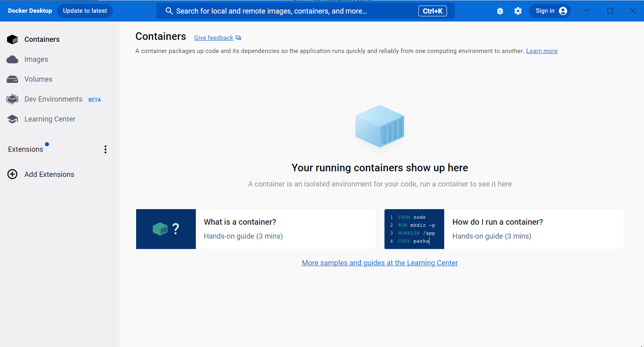The height and width of the screenshot is (347, 644).
Task: Click the Extensions heading
Action: coord(25,149)
